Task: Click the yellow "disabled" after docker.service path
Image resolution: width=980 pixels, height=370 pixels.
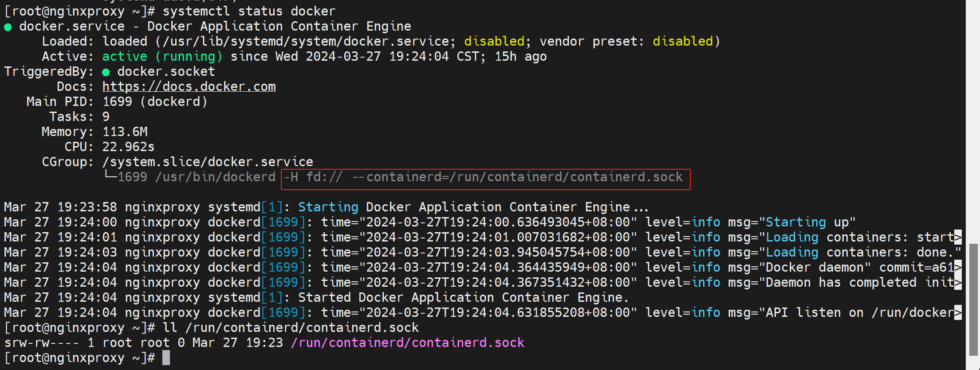Action: click(x=494, y=41)
